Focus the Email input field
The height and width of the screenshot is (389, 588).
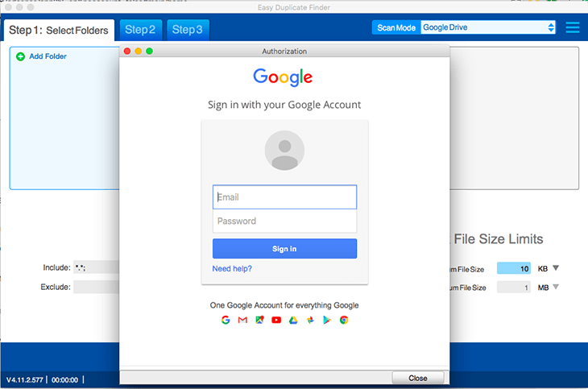point(284,197)
